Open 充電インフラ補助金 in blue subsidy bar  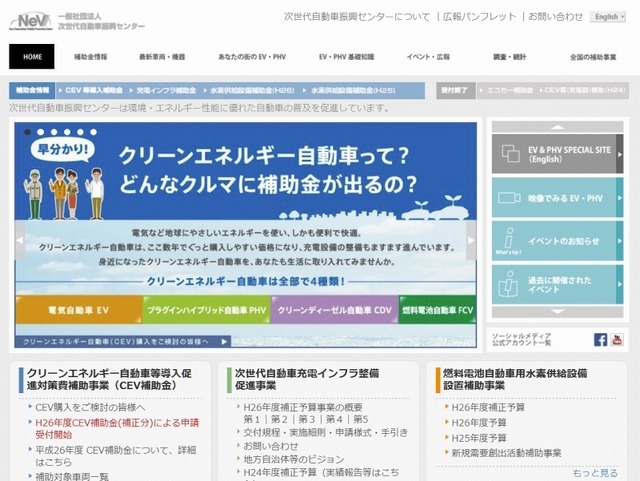click(x=166, y=90)
